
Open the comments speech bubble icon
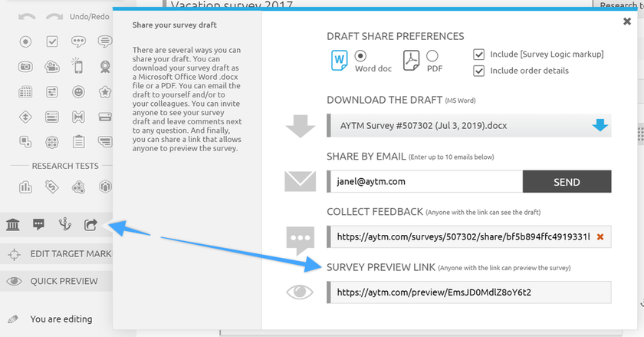tap(38, 224)
